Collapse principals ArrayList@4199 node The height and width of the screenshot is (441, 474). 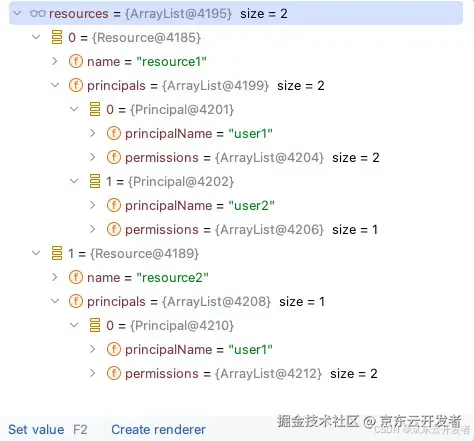(55, 85)
